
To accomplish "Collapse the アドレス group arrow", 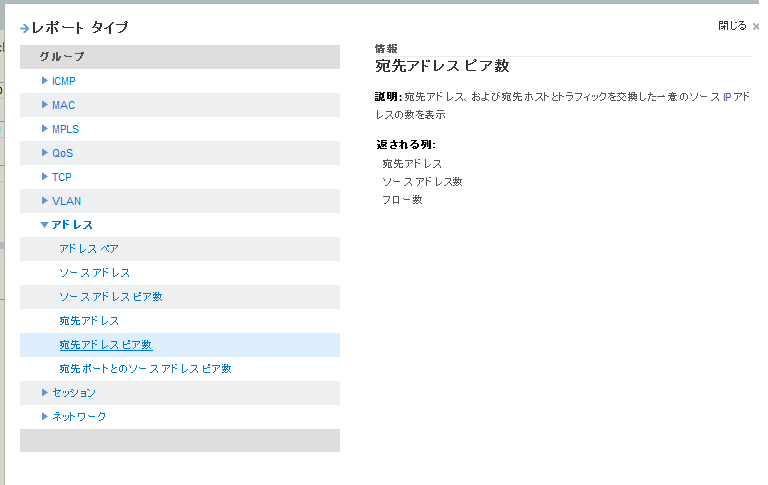I will [45, 225].
